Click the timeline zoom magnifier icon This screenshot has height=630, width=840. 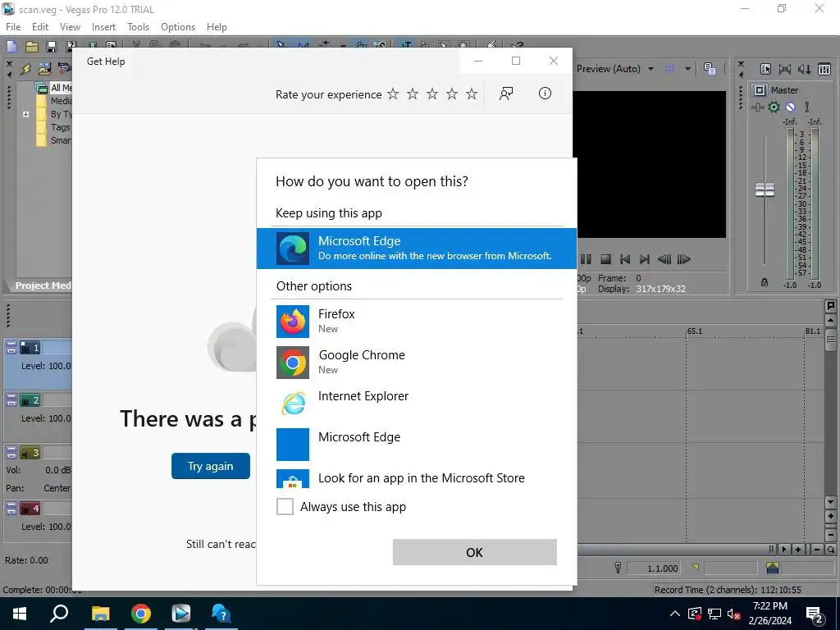[x=830, y=550]
